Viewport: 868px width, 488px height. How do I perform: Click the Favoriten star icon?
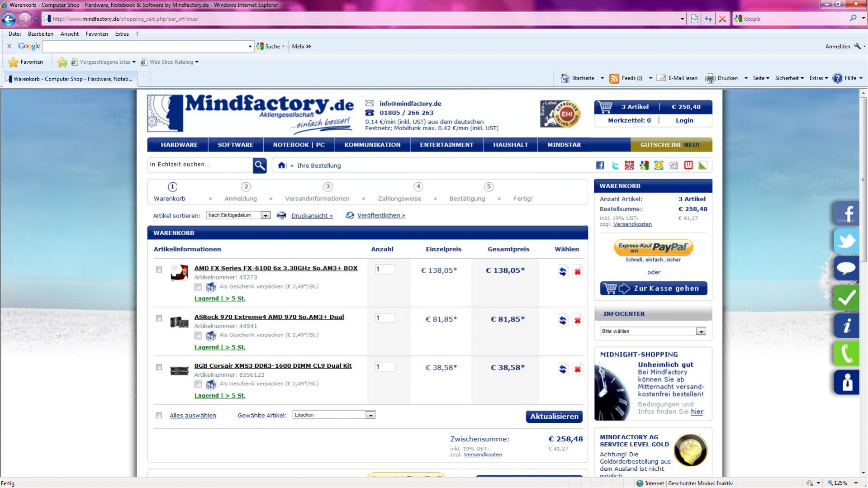[x=14, y=62]
